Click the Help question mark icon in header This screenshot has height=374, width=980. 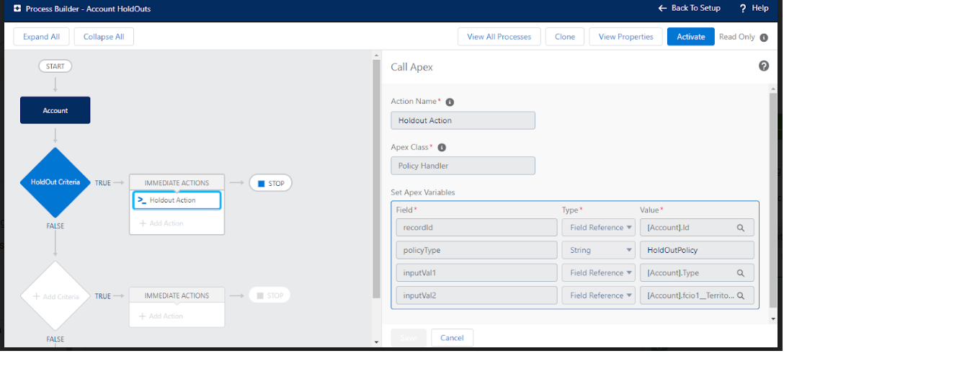pos(742,8)
